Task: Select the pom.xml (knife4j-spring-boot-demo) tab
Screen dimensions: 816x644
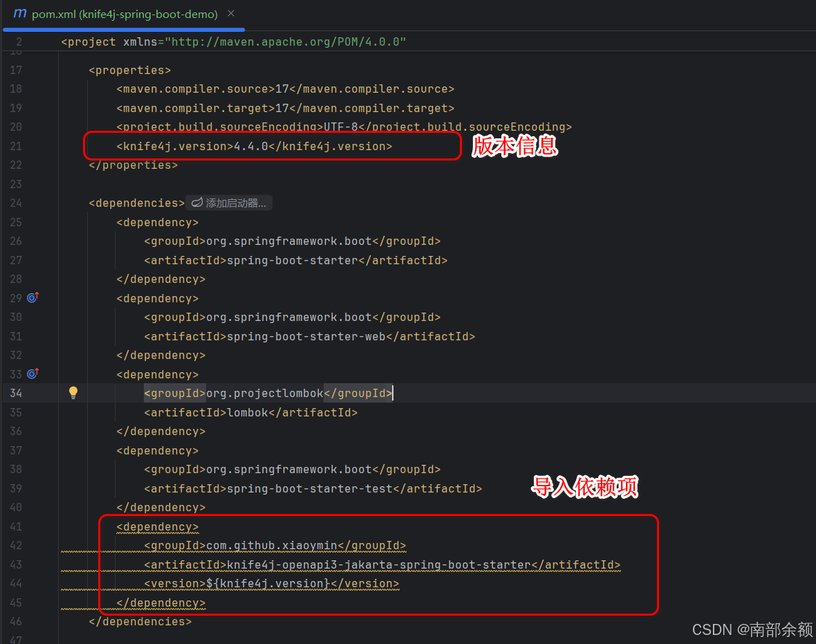Action: click(124, 14)
